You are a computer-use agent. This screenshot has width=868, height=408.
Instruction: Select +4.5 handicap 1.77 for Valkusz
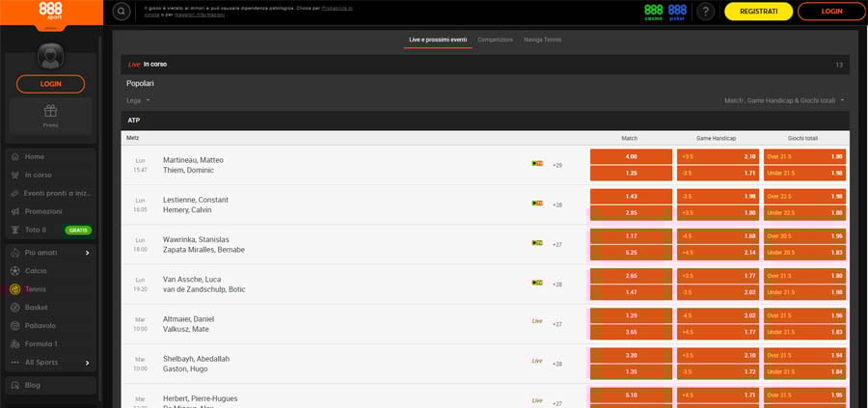point(718,333)
